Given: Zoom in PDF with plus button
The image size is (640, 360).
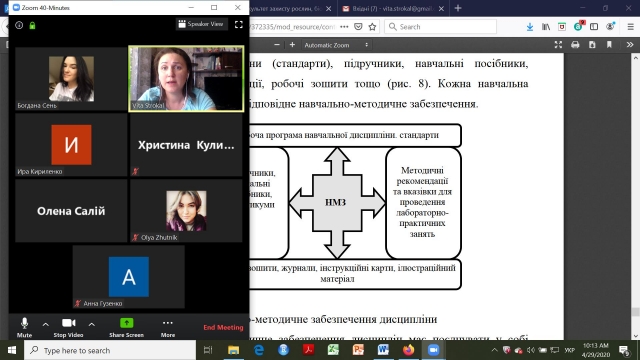Looking at the screenshot, I should tap(292, 45).
